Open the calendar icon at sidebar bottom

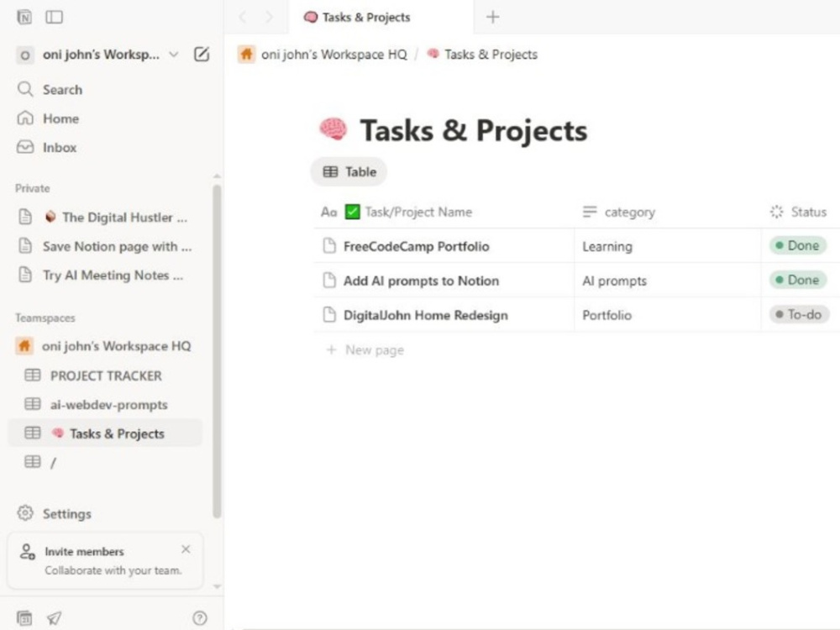[24, 617]
